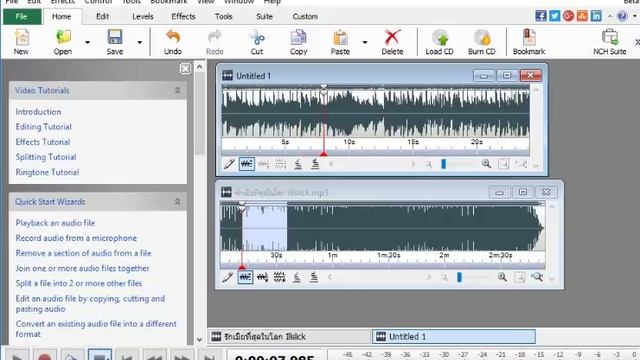
Task: Open the Ringtone Tutorial link
Action: 47,172
